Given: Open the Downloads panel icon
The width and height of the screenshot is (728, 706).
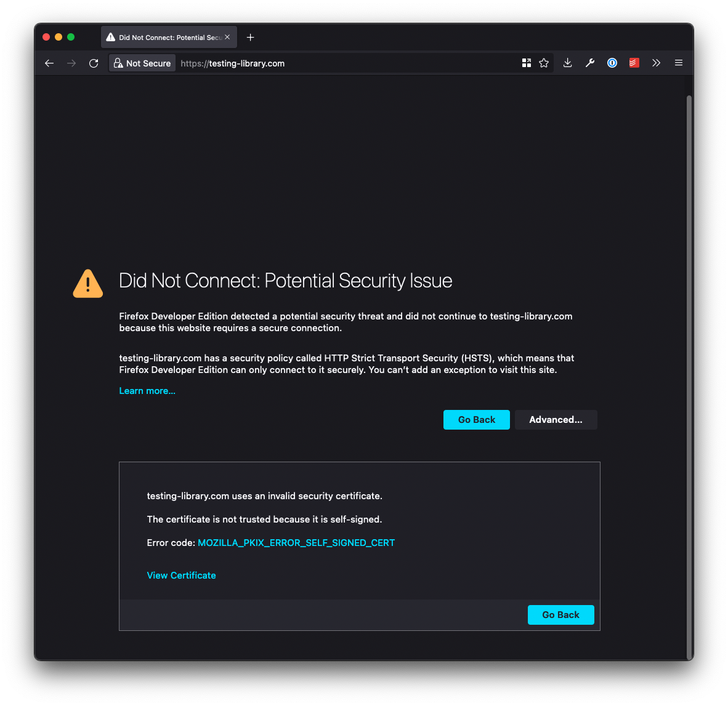Looking at the screenshot, I should pos(567,63).
